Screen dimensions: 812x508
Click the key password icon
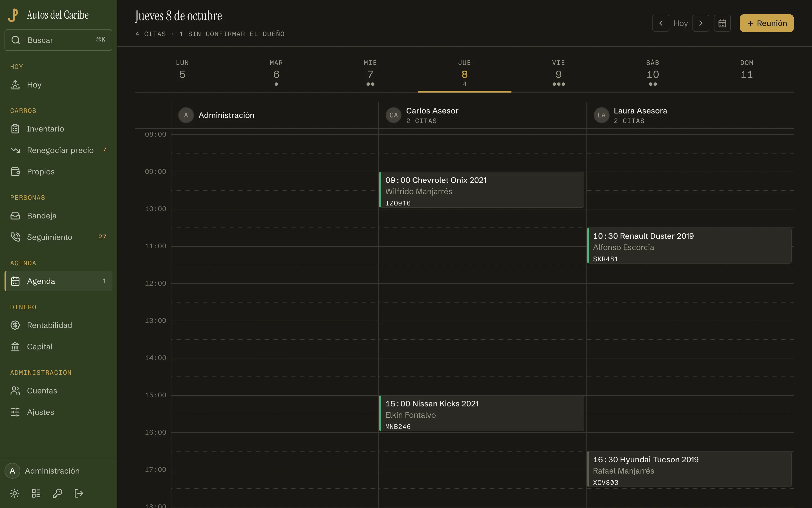point(58,493)
